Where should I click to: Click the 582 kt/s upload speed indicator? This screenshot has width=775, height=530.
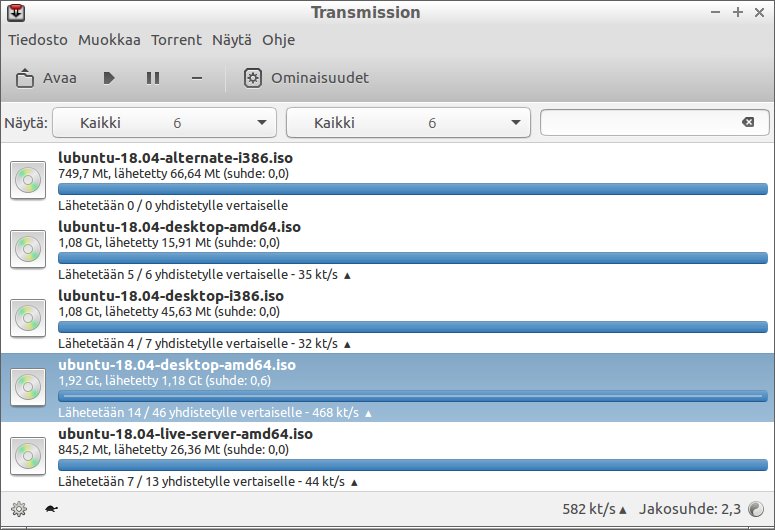coord(595,509)
